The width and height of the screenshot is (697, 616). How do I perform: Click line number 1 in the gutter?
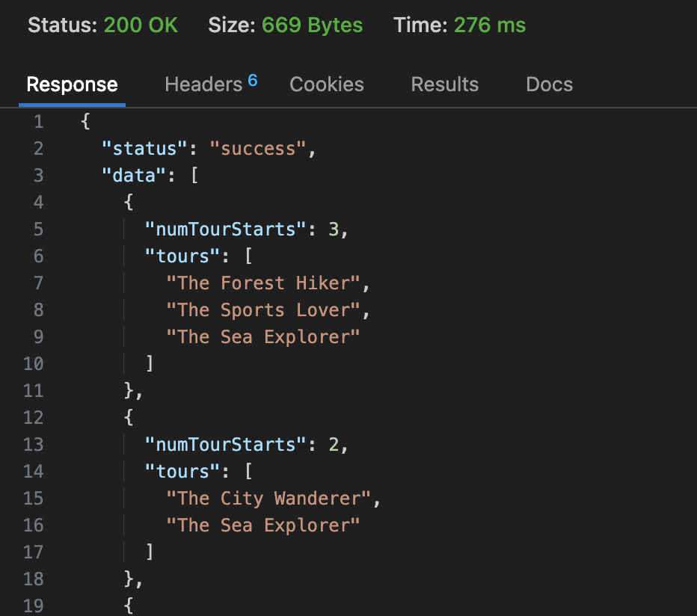[x=38, y=122]
